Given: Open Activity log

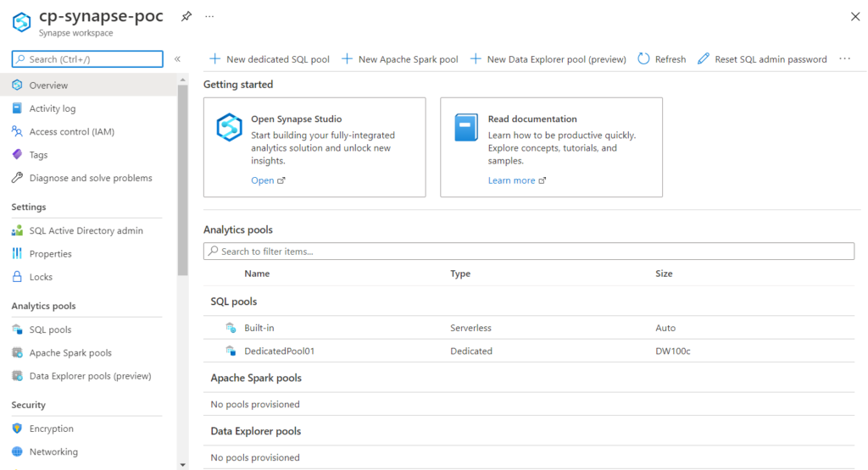Looking at the screenshot, I should coord(53,108).
